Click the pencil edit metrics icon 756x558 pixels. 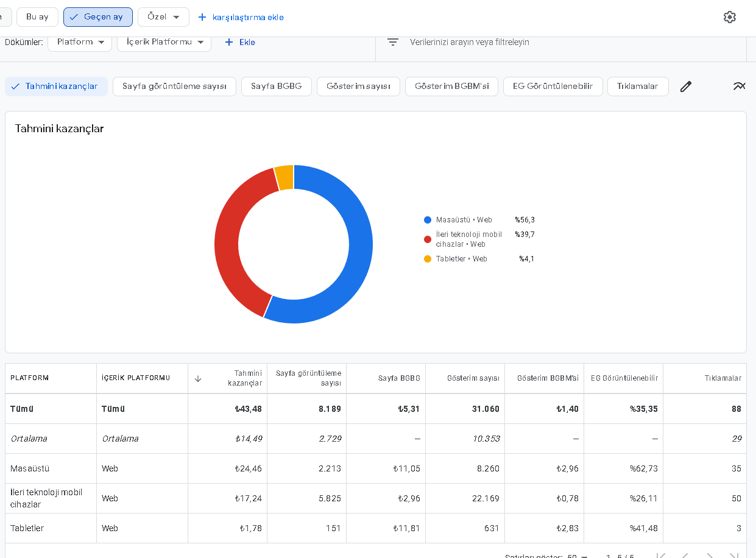point(686,87)
